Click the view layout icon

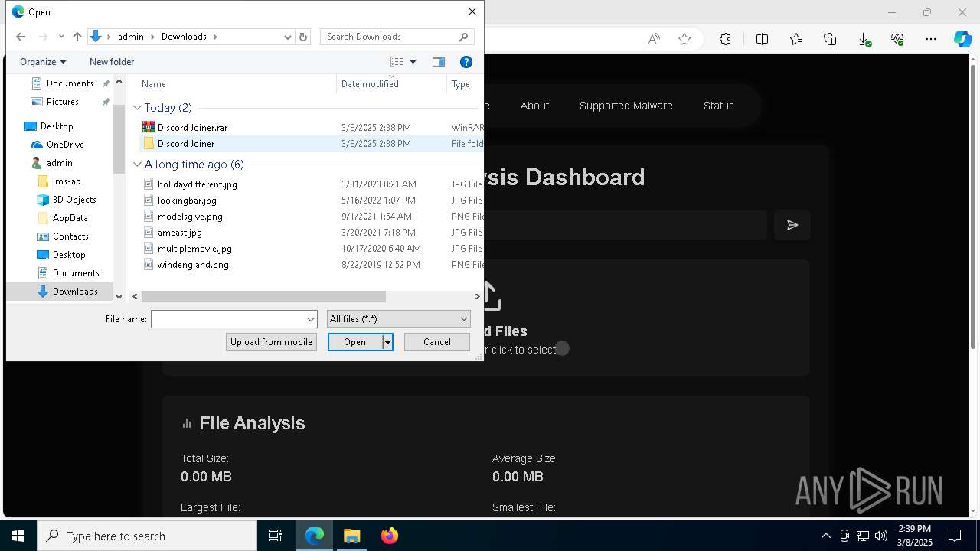(397, 62)
